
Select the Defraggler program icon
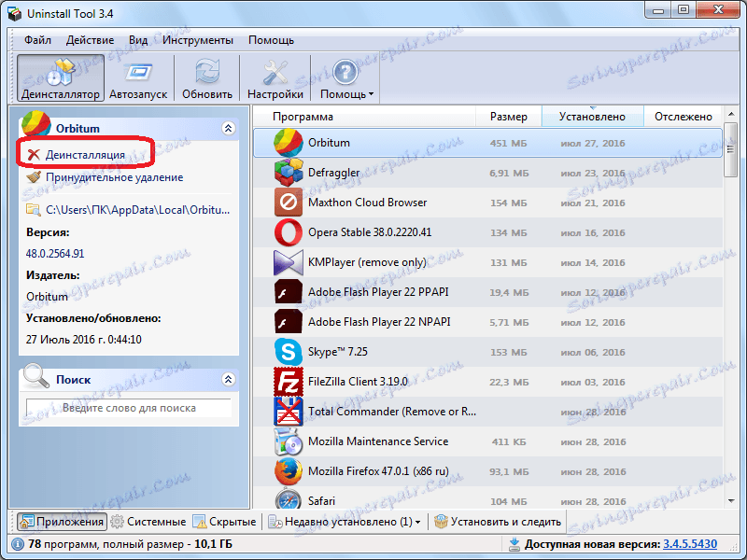(288, 173)
